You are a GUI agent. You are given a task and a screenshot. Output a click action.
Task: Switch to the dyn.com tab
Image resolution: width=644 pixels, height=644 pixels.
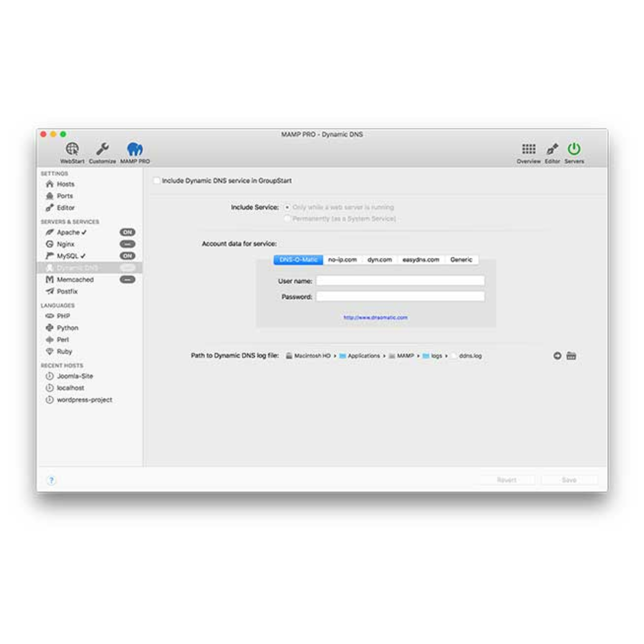tap(380, 260)
